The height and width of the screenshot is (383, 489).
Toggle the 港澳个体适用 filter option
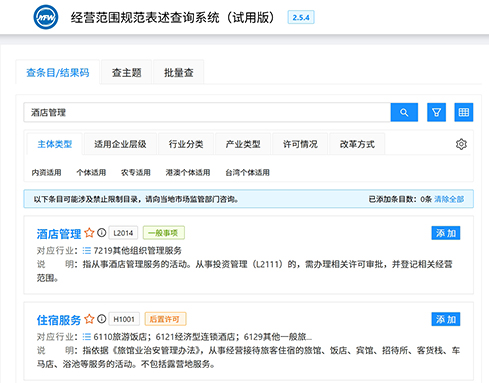(188, 172)
